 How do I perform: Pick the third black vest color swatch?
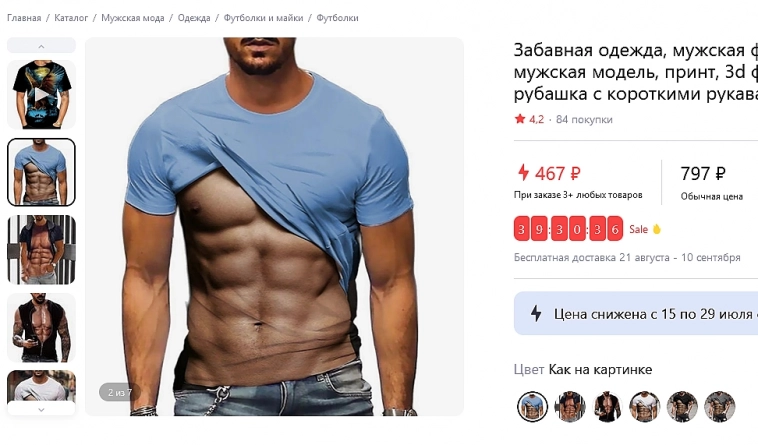(607, 406)
